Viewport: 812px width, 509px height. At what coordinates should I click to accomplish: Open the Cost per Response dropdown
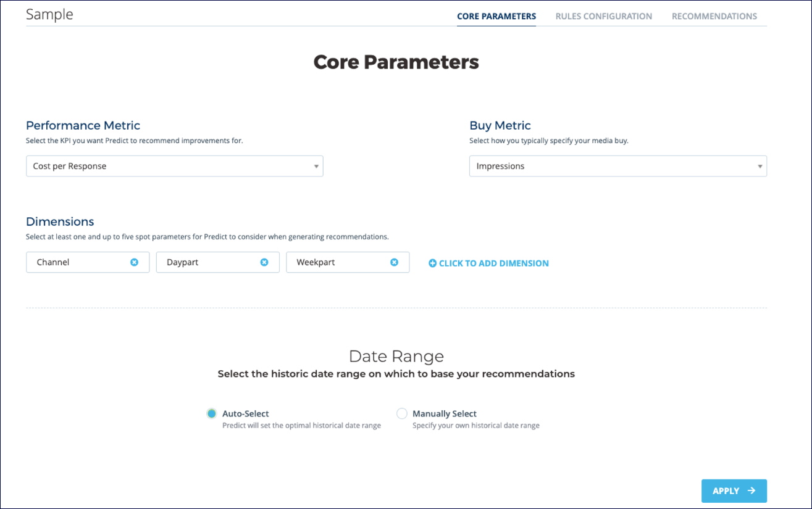pyautogui.click(x=175, y=166)
